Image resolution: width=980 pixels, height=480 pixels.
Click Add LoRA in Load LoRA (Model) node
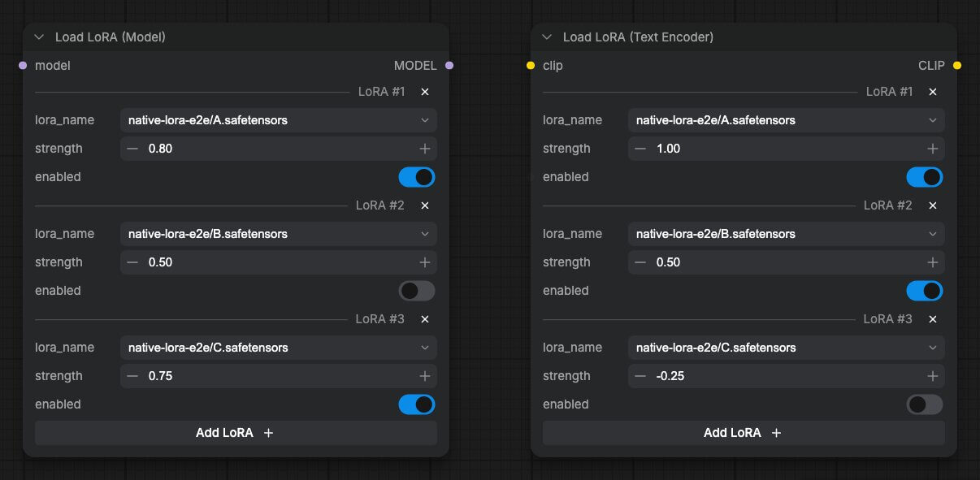pos(236,433)
